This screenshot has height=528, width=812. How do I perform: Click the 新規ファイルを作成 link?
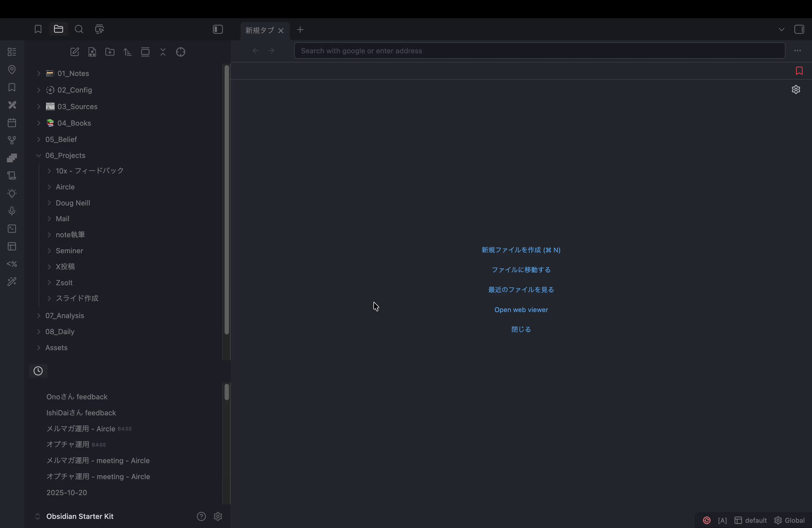(x=521, y=250)
